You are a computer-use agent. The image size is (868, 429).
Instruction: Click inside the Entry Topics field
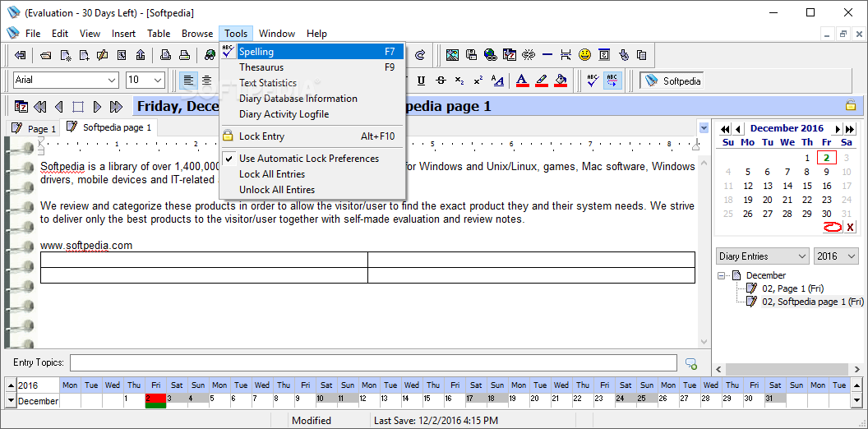click(x=373, y=363)
